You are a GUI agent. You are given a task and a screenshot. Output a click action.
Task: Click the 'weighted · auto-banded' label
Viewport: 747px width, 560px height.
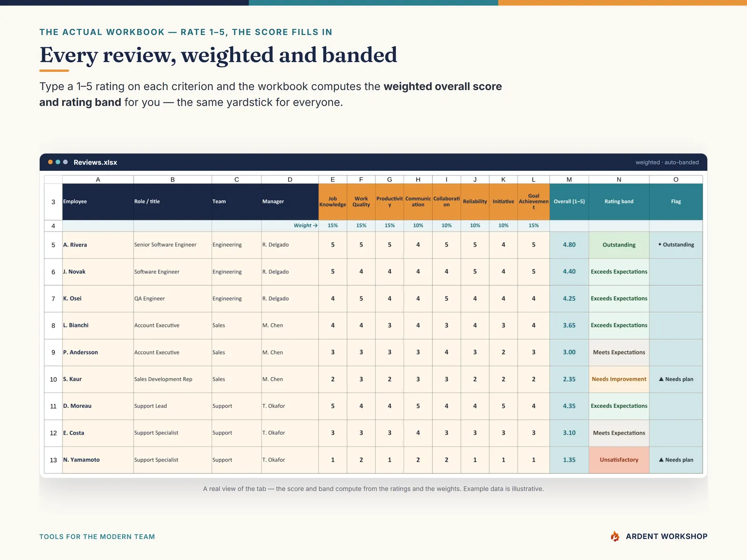coord(667,162)
